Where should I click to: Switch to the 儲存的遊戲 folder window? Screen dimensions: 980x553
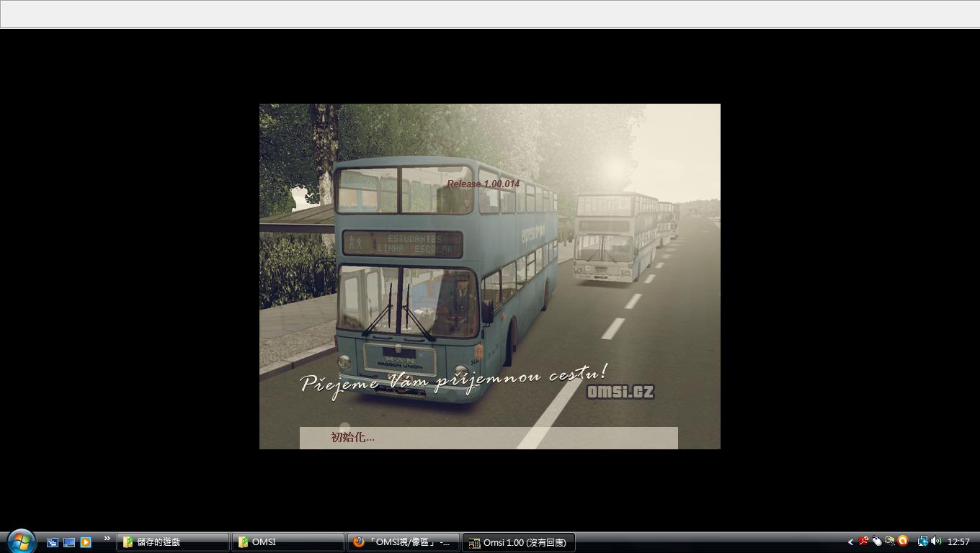(173, 542)
